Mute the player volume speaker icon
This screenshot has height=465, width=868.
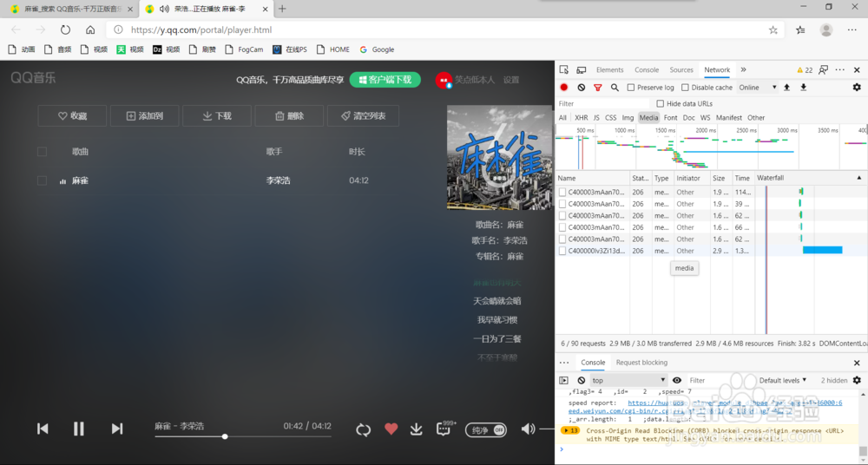click(x=528, y=429)
